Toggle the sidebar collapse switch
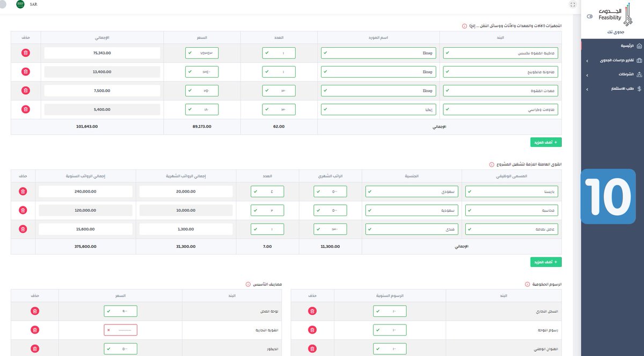The image size is (644, 356). point(590,17)
